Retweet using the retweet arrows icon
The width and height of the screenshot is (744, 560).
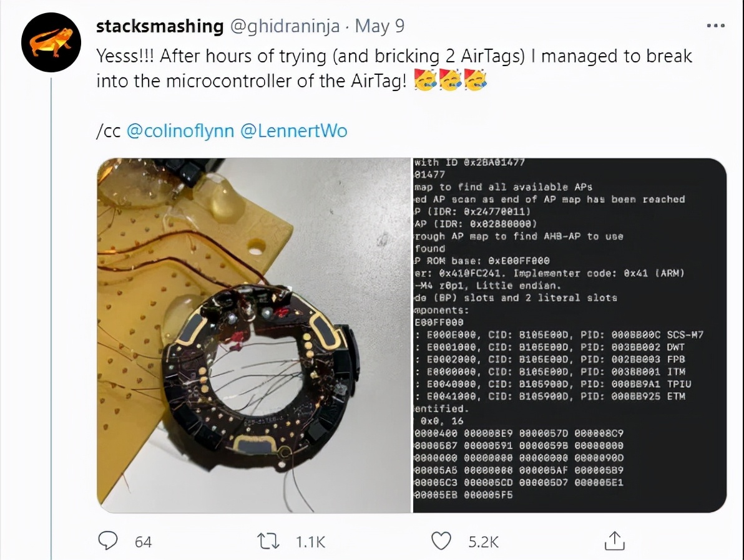(x=268, y=541)
